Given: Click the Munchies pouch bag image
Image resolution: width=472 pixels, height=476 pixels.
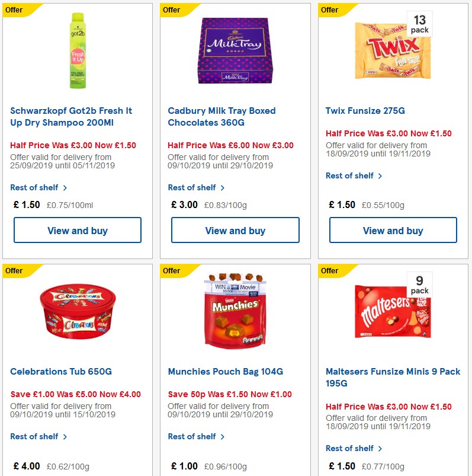Looking at the screenshot, I should [235, 311].
